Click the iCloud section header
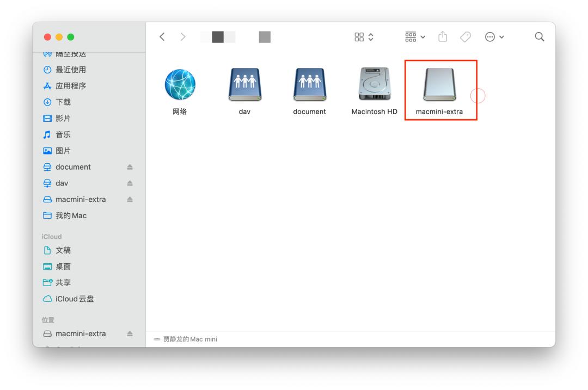Viewport: 588px width, 390px height. pyautogui.click(x=52, y=237)
